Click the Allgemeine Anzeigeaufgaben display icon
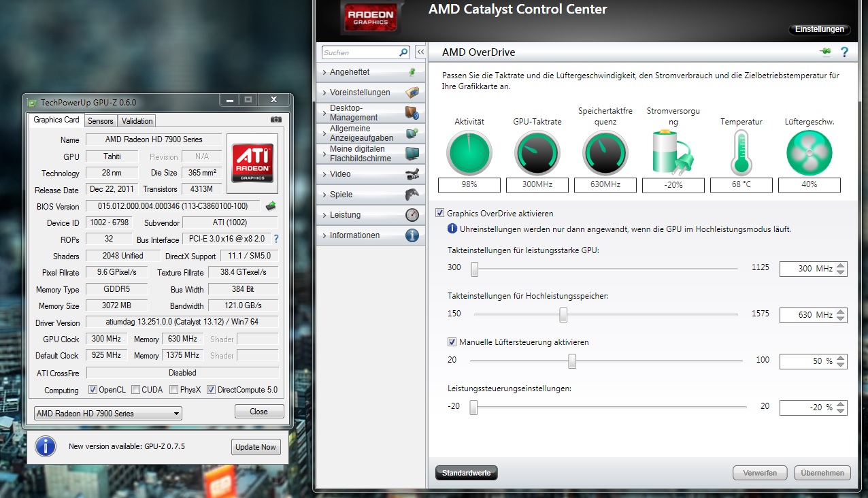Image resolution: width=868 pixels, height=498 pixels. [412, 133]
